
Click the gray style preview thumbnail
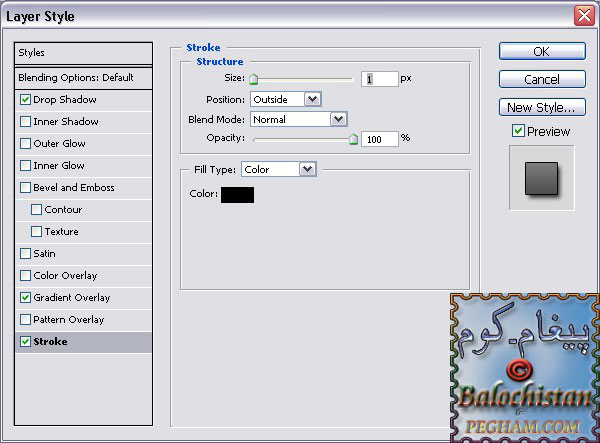pyautogui.click(x=541, y=178)
